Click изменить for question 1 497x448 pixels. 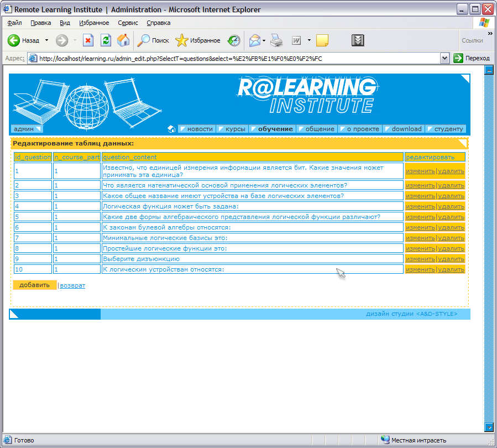click(x=420, y=171)
